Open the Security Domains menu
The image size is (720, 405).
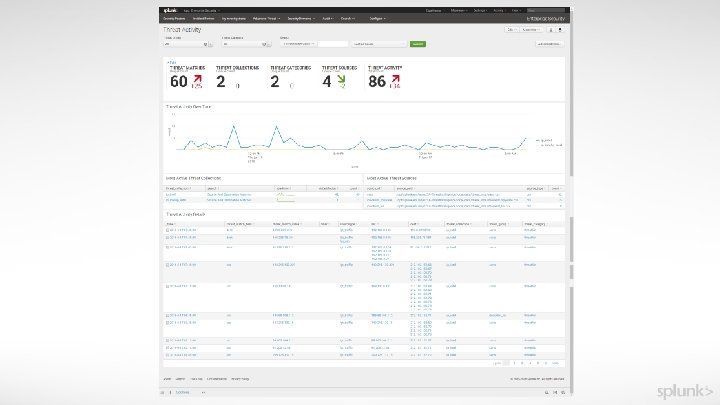tap(301, 19)
